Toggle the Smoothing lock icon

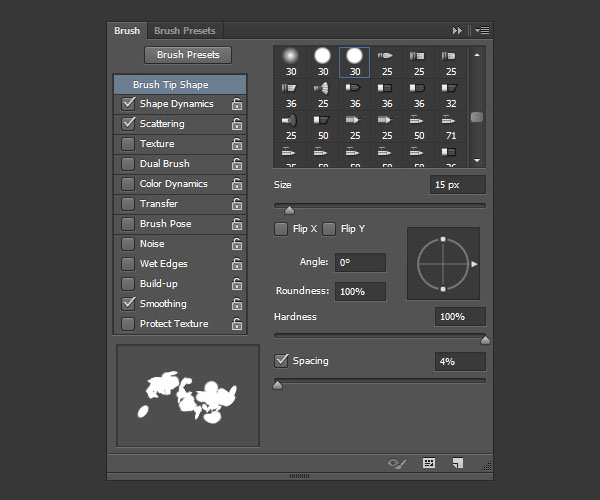click(237, 304)
